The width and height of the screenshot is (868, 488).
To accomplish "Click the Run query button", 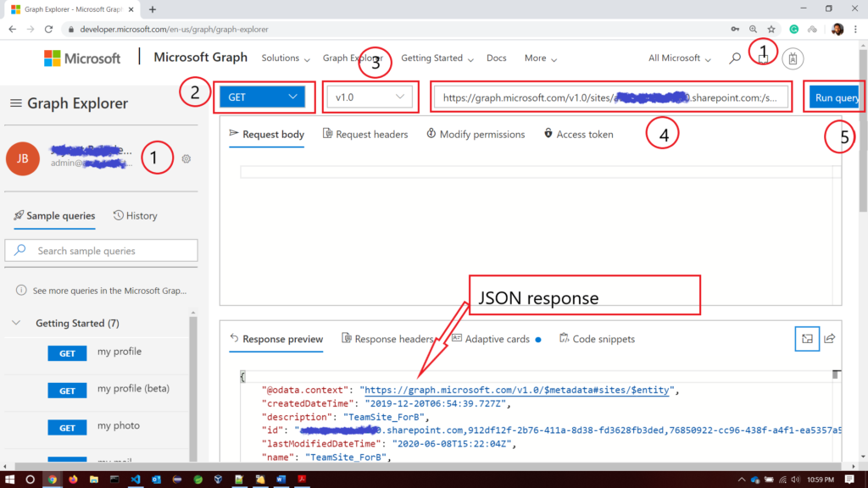I will click(x=835, y=97).
